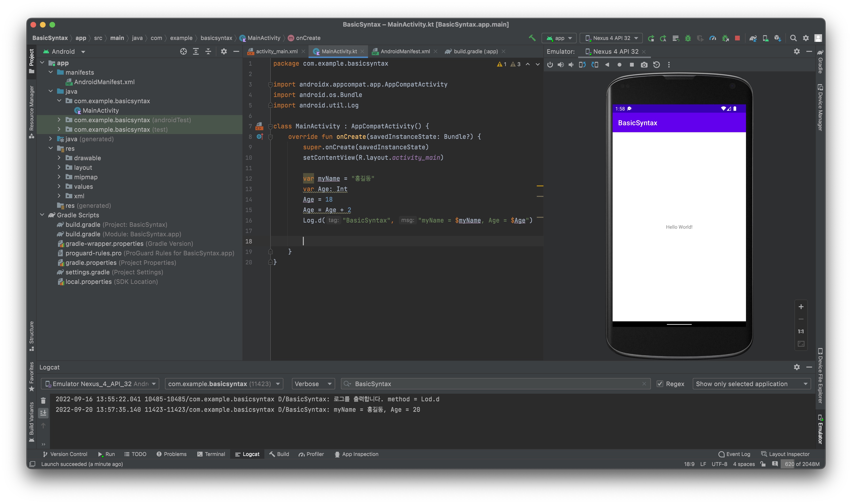Open the app run configuration dropdown
The image size is (852, 504).
point(559,38)
